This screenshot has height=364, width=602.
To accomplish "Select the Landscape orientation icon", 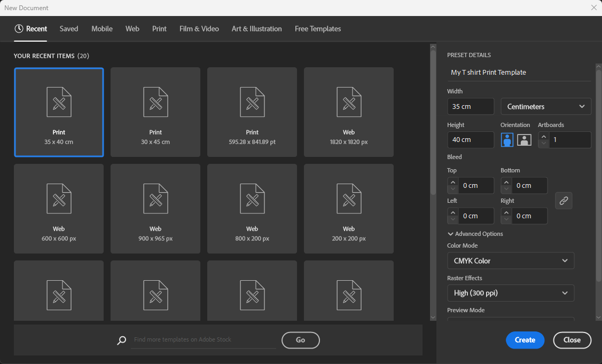I will coord(524,139).
